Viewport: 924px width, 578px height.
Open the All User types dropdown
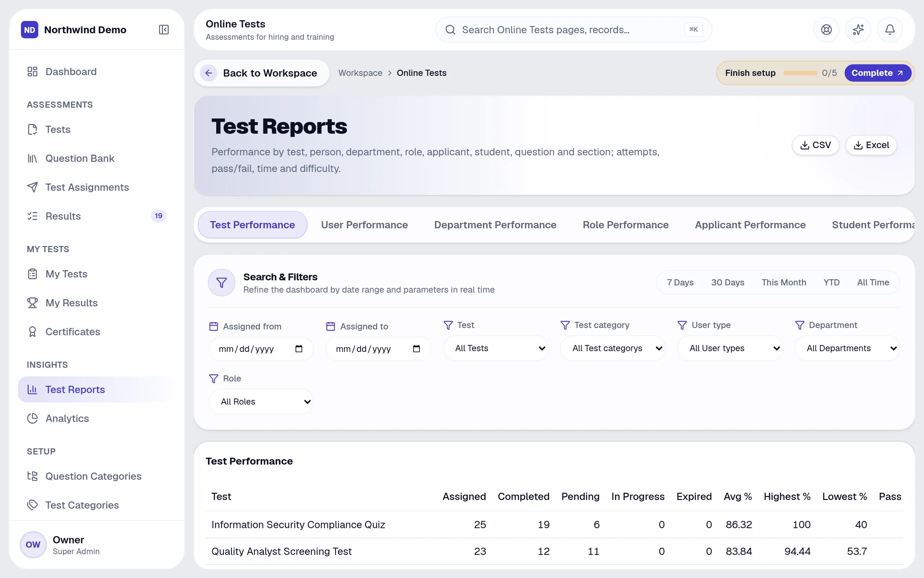click(730, 348)
